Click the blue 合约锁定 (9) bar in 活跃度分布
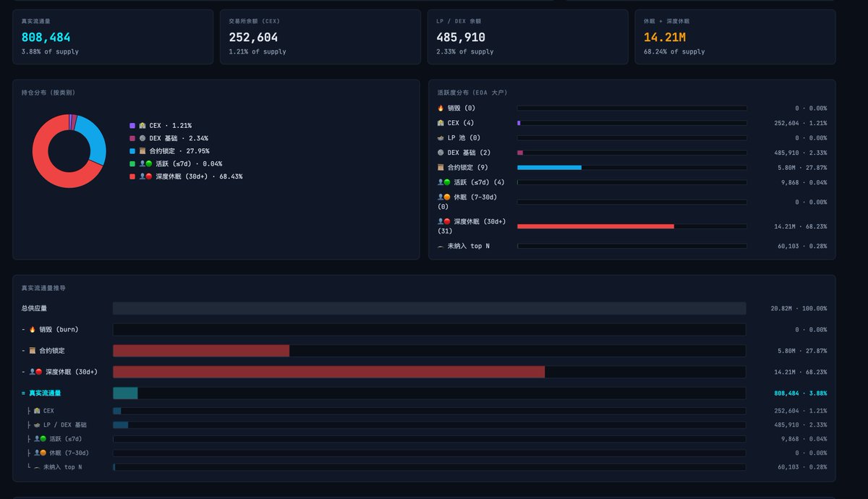The image size is (868, 499). pos(549,167)
